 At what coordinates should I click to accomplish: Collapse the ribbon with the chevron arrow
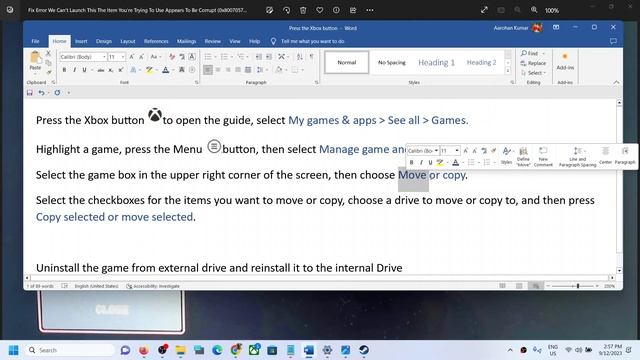[x=616, y=82]
